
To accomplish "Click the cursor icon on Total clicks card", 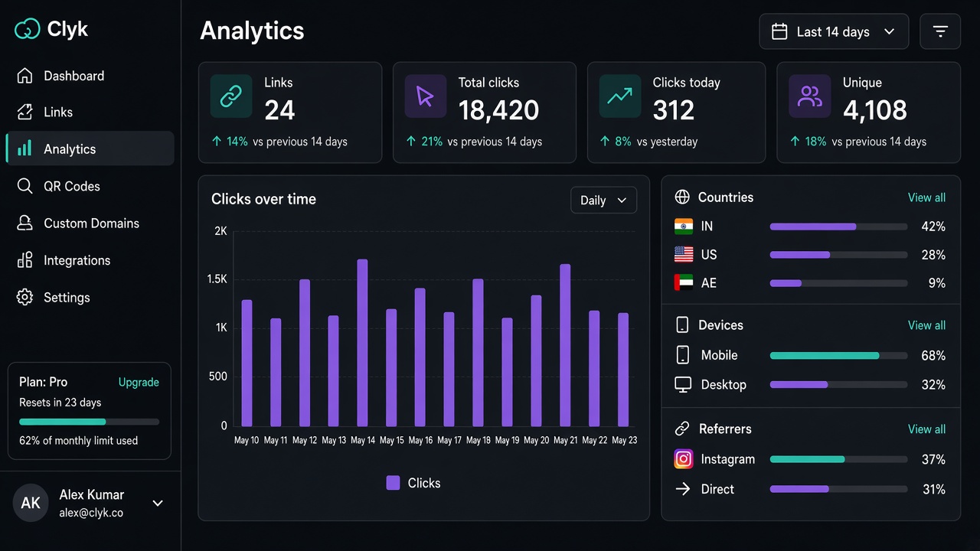I will (425, 96).
